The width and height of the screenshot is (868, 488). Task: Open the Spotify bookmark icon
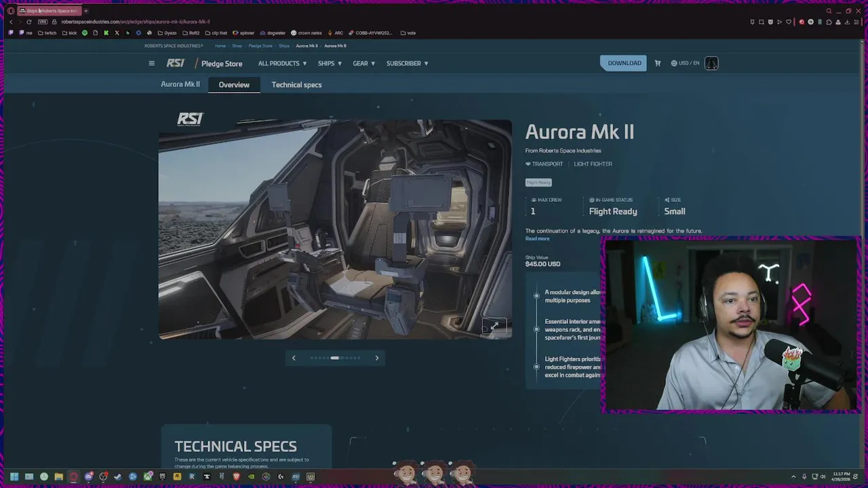point(85,33)
